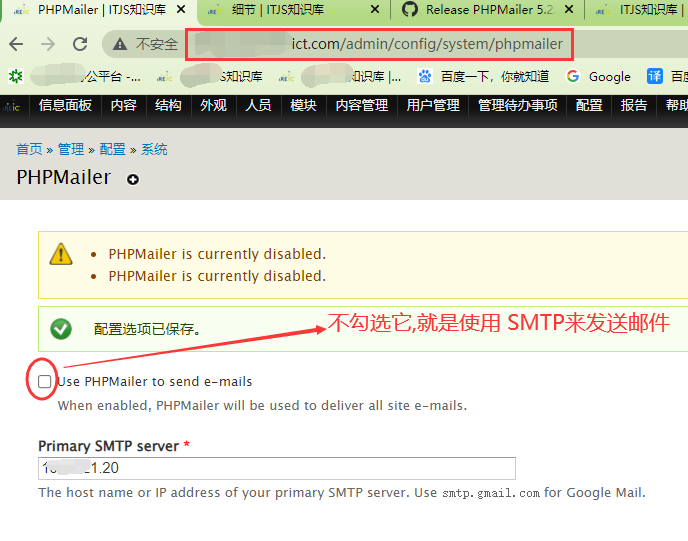Click the 配置选项已保存。 message text

pos(147,329)
